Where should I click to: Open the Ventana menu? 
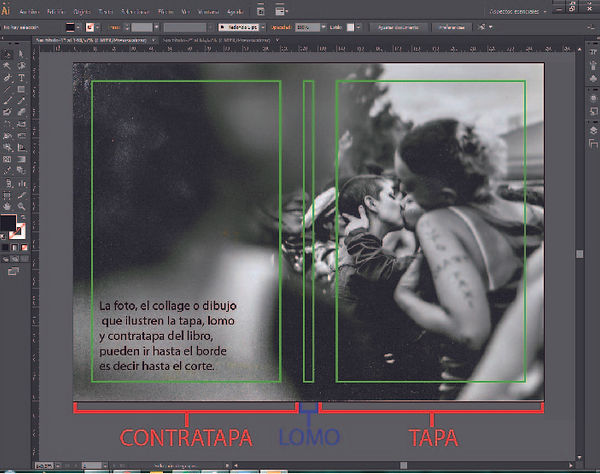coord(209,12)
